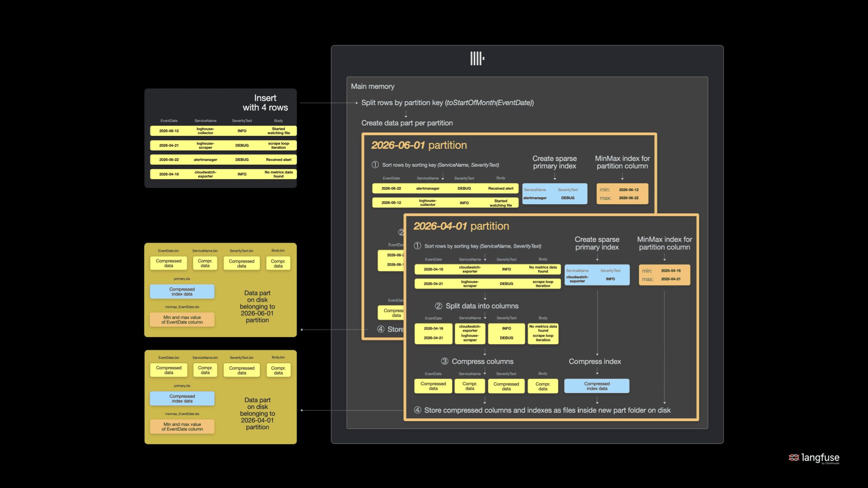The width and height of the screenshot is (868, 488).
Task: Click circled step 1 in 2026-06-01 partition
Action: [x=375, y=165]
